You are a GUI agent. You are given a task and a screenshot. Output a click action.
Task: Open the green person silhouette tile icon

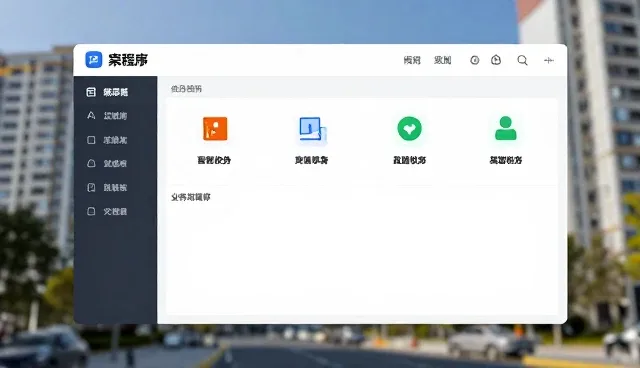pos(506,128)
